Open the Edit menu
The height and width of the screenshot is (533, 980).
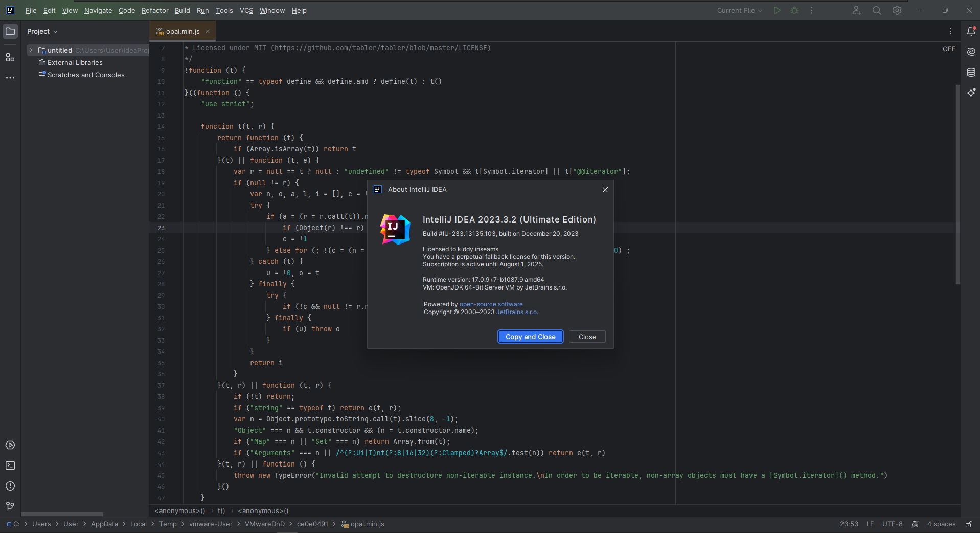click(x=50, y=10)
